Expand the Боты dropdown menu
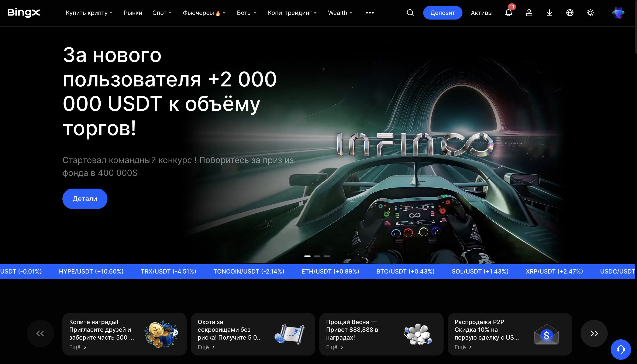 [x=247, y=13]
